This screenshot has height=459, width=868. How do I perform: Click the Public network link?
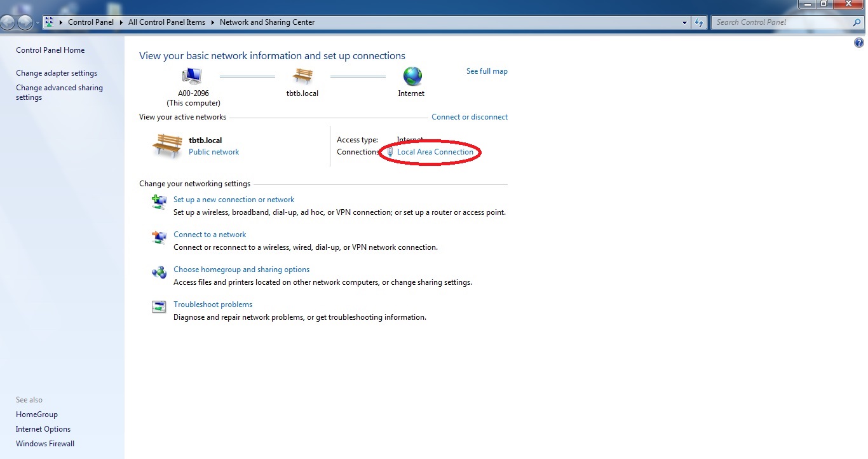pos(214,152)
